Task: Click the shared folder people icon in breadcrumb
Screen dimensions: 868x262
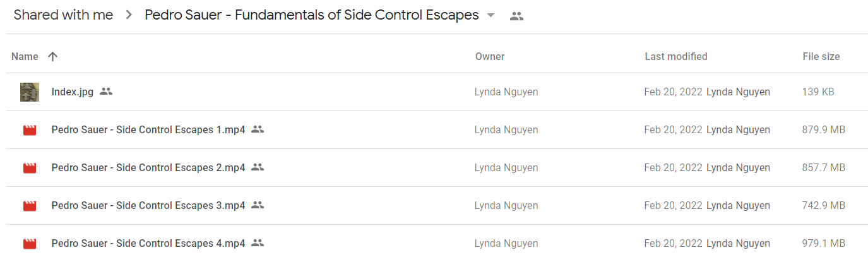Action: click(x=516, y=16)
